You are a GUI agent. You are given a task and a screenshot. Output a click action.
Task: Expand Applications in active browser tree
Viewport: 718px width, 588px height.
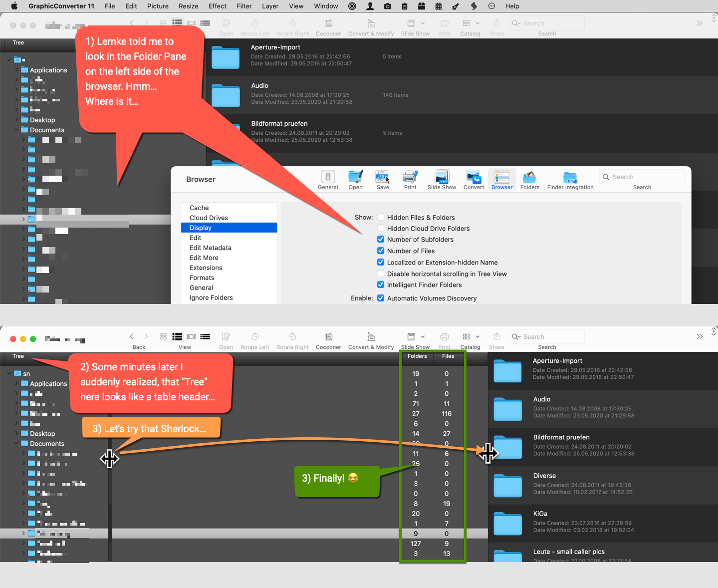pos(16,383)
